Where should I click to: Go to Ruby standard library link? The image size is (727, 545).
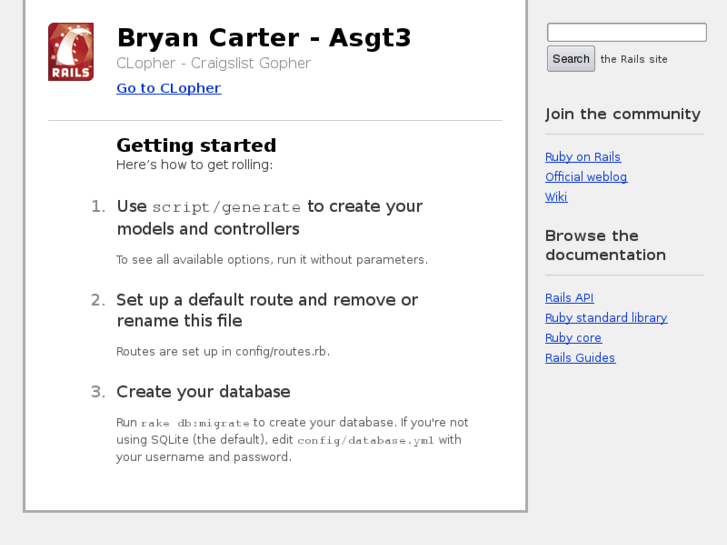pos(605,318)
